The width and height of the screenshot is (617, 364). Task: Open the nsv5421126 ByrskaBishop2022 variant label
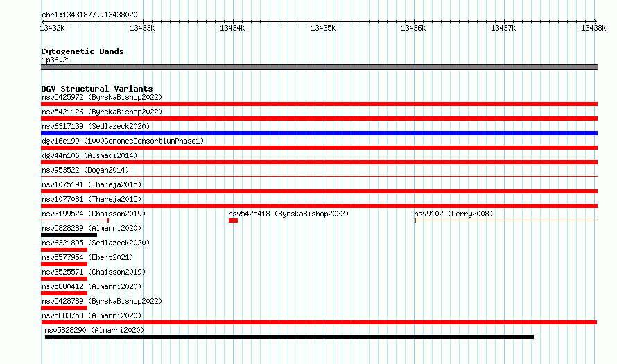(x=102, y=112)
